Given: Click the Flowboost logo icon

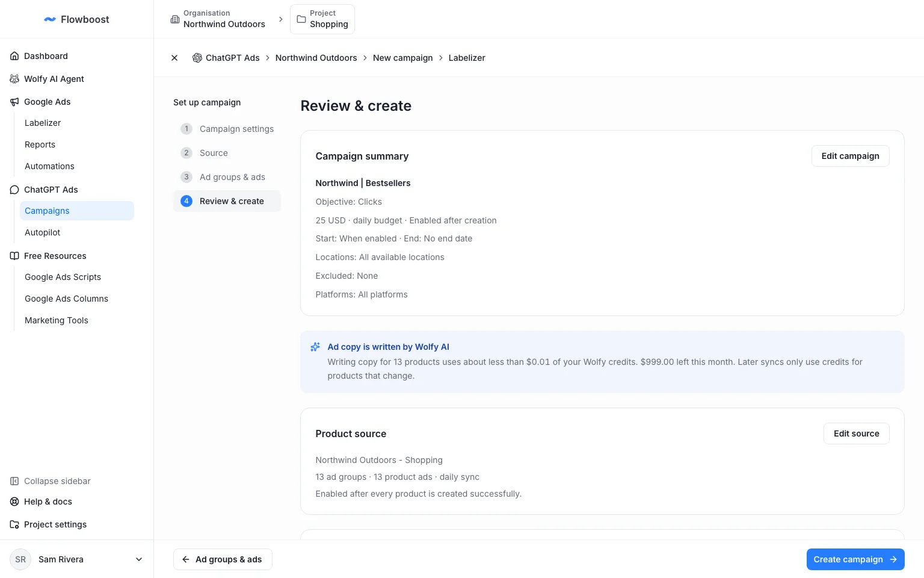Looking at the screenshot, I should point(50,19).
